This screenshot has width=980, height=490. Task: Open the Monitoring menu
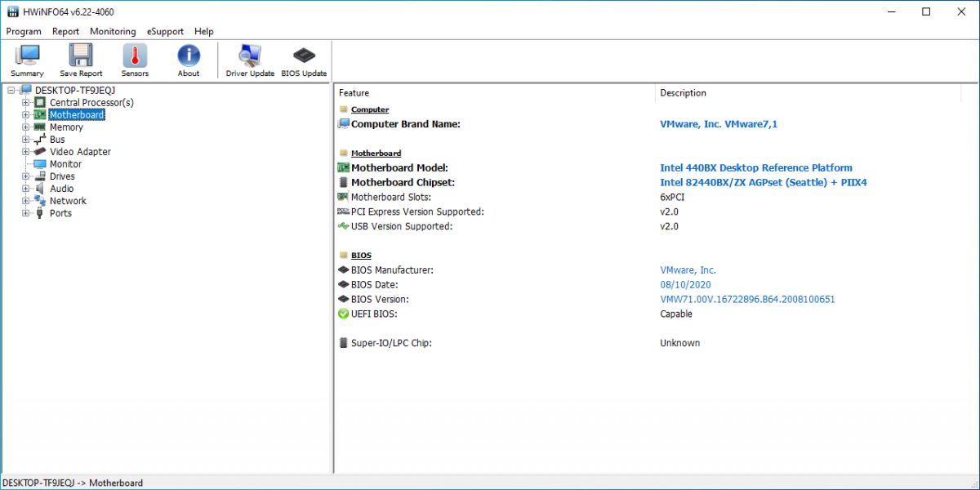pyautogui.click(x=113, y=32)
